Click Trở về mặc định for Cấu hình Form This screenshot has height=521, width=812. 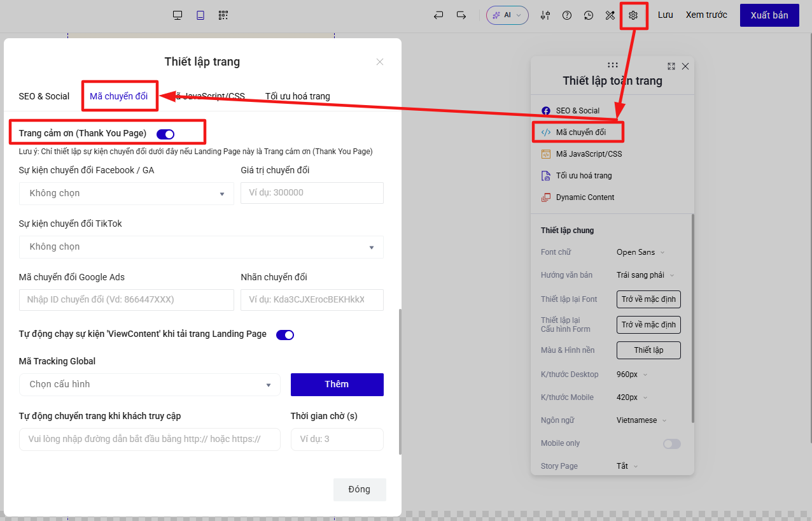point(648,325)
